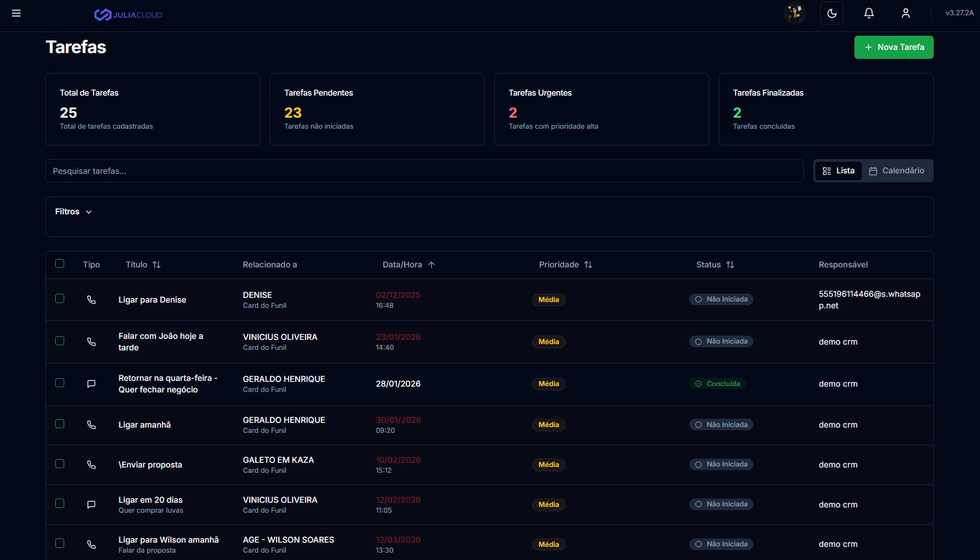Open the user avatar thumbnail
Viewport: 980px width, 560px height.
click(794, 13)
